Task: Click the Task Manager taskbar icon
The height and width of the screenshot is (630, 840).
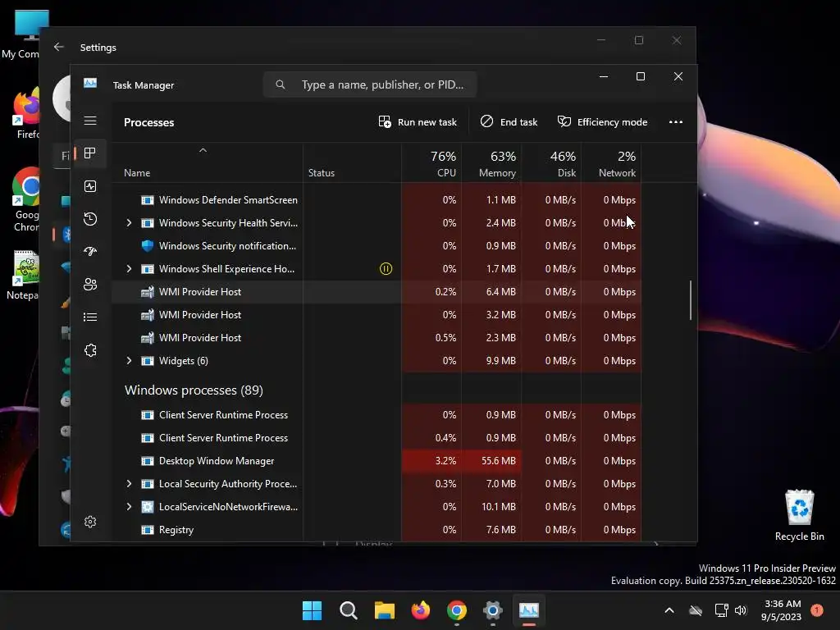Action: (x=529, y=610)
